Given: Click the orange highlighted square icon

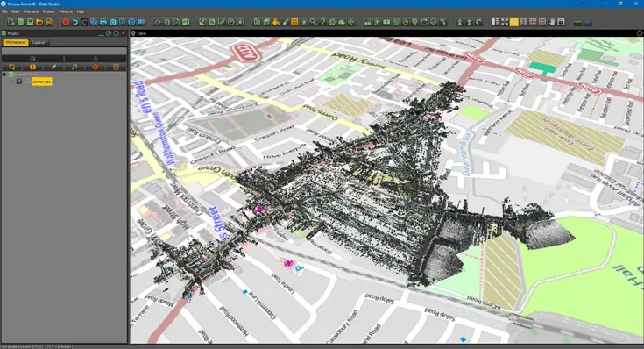Looking at the screenshot, I should (x=294, y=22).
